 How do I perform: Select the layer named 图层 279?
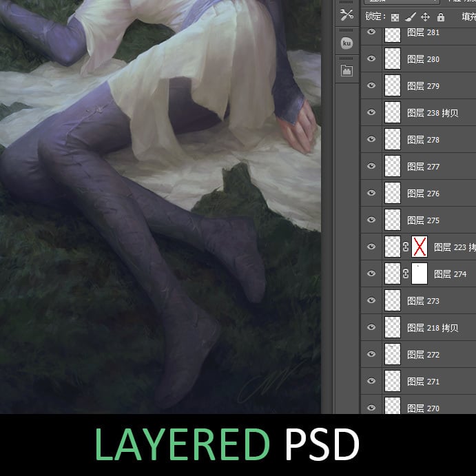click(423, 86)
